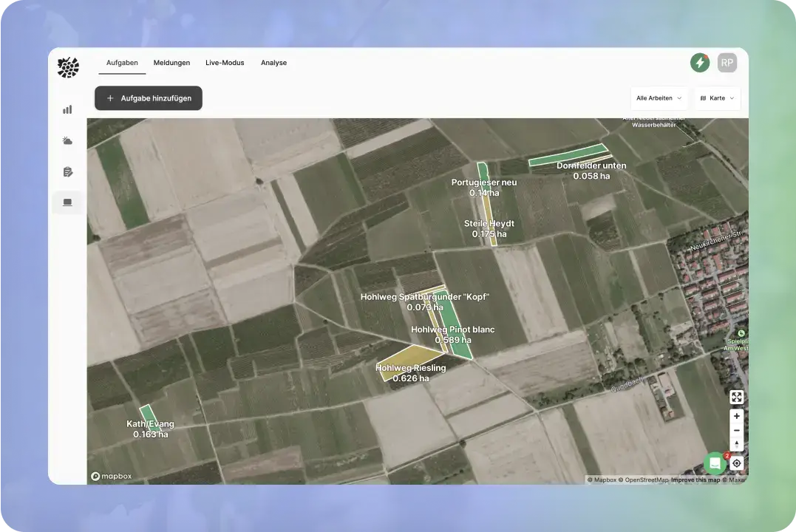The image size is (796, 532).
Task: Open the statistics bar chart sidebar icon
Action: tap(68, 109)
